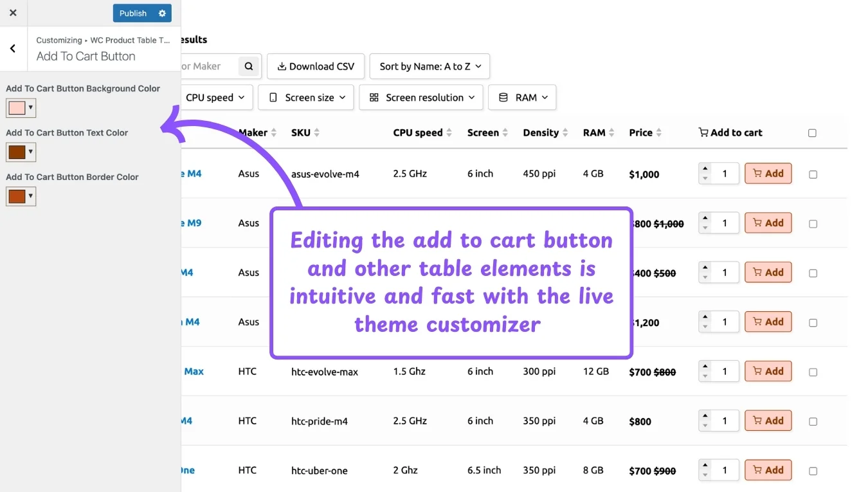The image size is (868, 492).
Task: Sort by Density column arrows
Action: [x=565, y=132]
